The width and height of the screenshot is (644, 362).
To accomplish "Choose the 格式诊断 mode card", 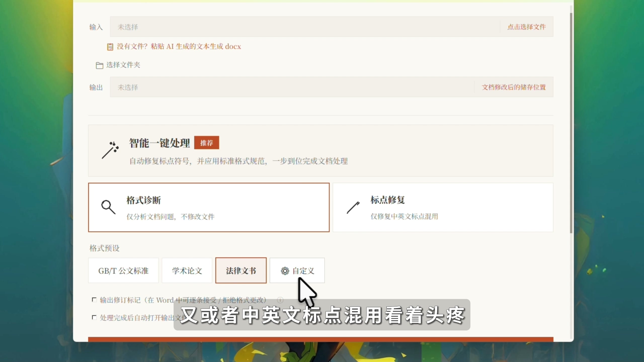I will (209, 207).
